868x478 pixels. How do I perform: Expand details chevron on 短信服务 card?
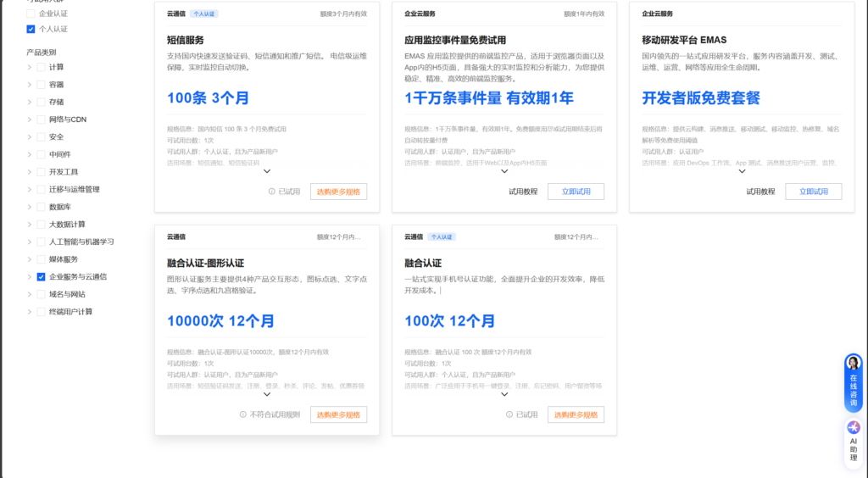267,170
